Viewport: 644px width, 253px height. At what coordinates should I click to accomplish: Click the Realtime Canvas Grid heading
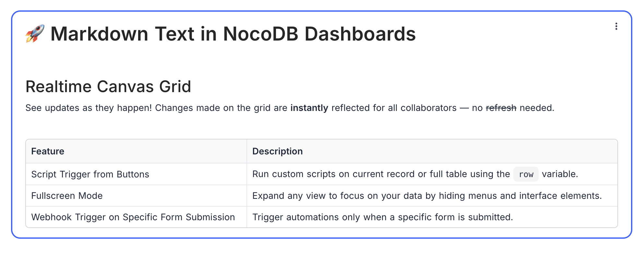(108, 87)
